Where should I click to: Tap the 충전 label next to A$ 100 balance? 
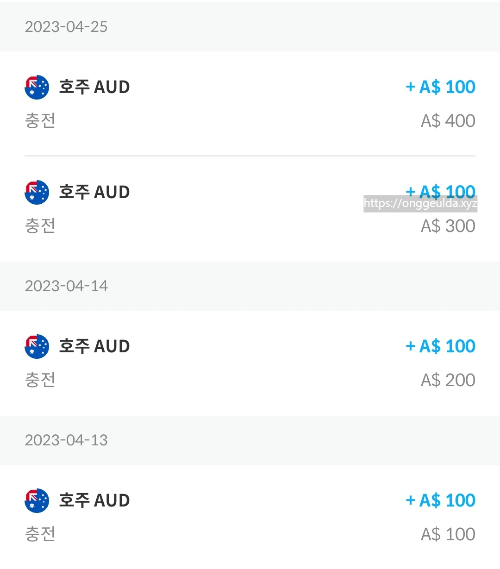point(40,534)
